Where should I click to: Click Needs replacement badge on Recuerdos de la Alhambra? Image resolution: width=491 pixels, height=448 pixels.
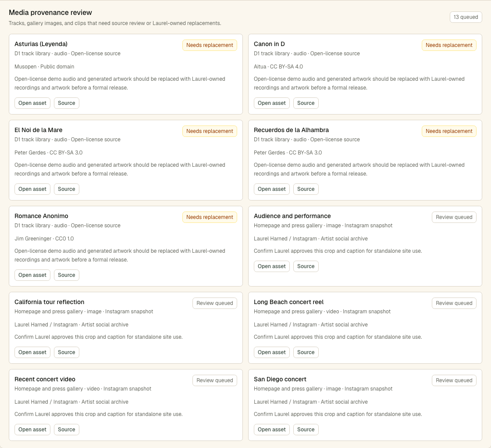tap(449, 131)
